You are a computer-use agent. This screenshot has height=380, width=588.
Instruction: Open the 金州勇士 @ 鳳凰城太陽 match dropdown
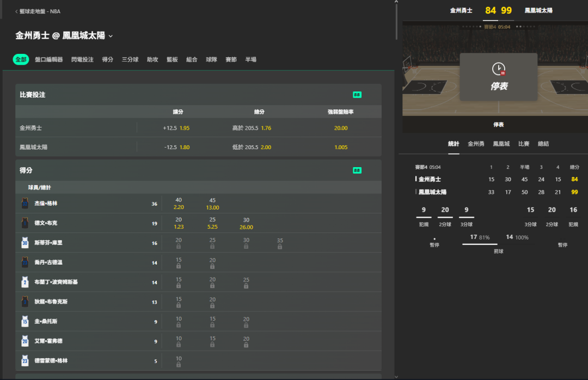click(x=111, y=36)
